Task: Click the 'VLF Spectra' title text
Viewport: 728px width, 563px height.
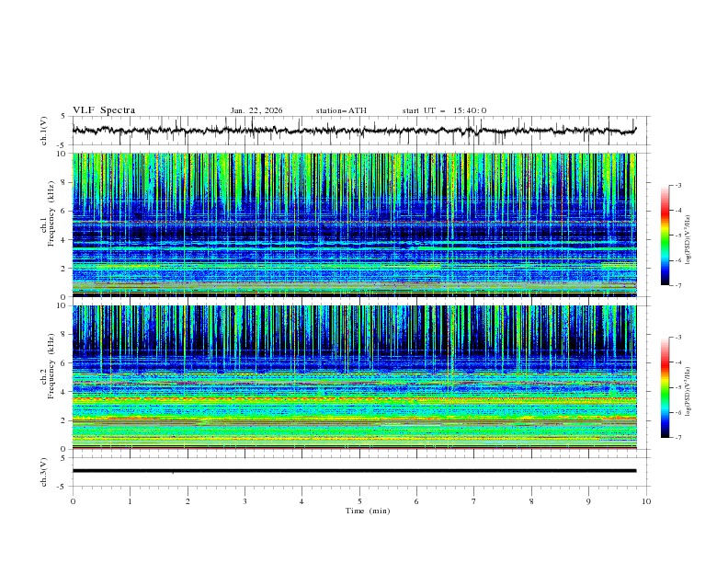Action: (104, 110)
